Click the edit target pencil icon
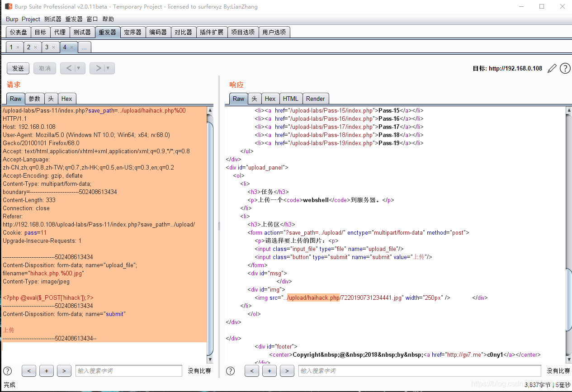This screenshot has height=392, width=572. (x=552, y=68)
